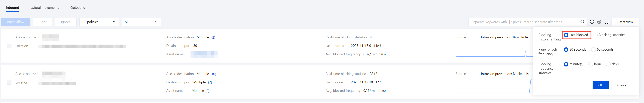Open the access destination count link (10)
This screenshot has height=103, width=644.
click(x=213, y=74)
